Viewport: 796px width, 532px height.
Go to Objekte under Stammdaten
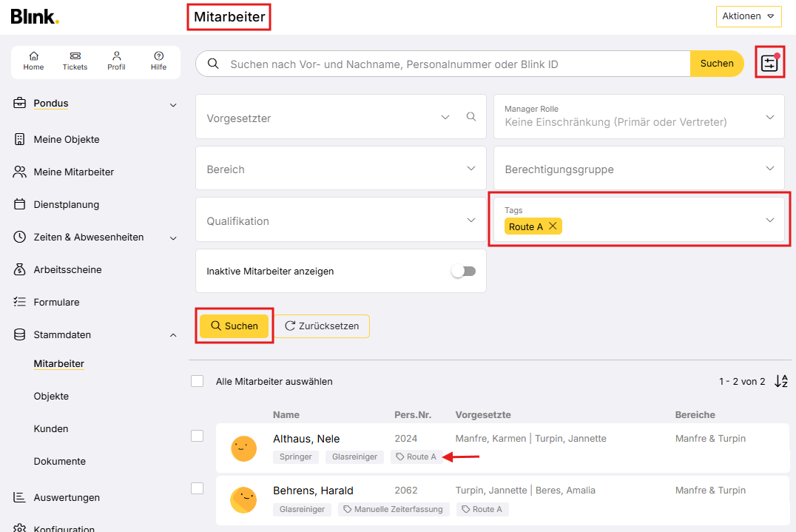(x=51, y=396)
